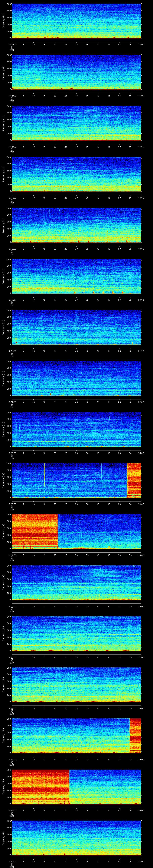Click the 31:00 end time label
Viewport: 153px width, 868px height.
[141, 861]
